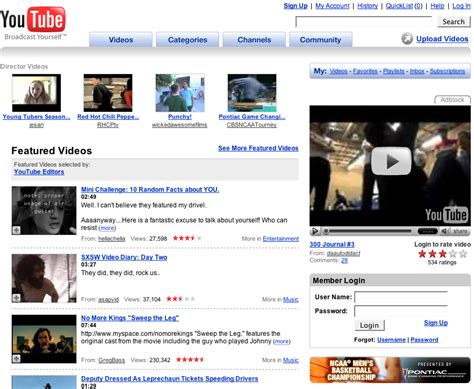Click the middle of the player progress track
The height and width of the screenshot is (389, 474).
370,231
